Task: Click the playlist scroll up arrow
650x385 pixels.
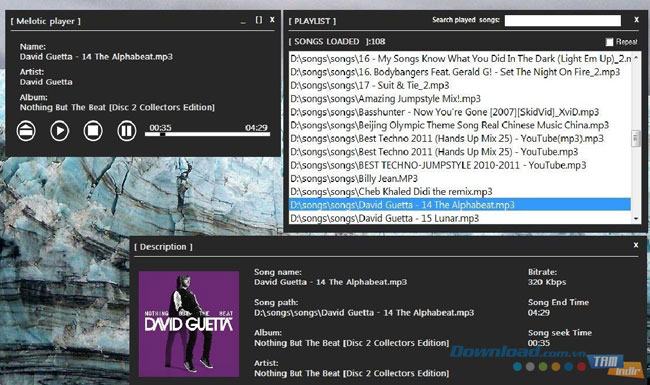Action: pos(636,58)
